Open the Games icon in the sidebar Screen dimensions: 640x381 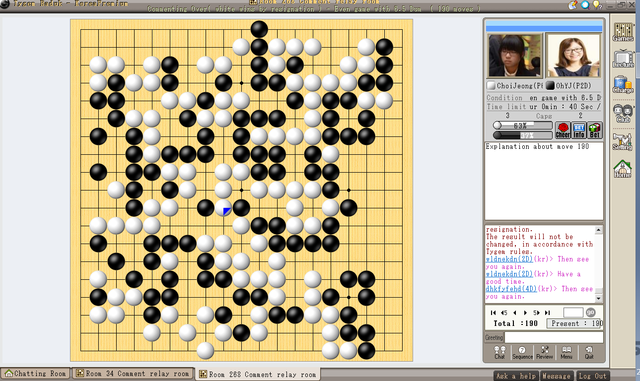pos(623,31)
